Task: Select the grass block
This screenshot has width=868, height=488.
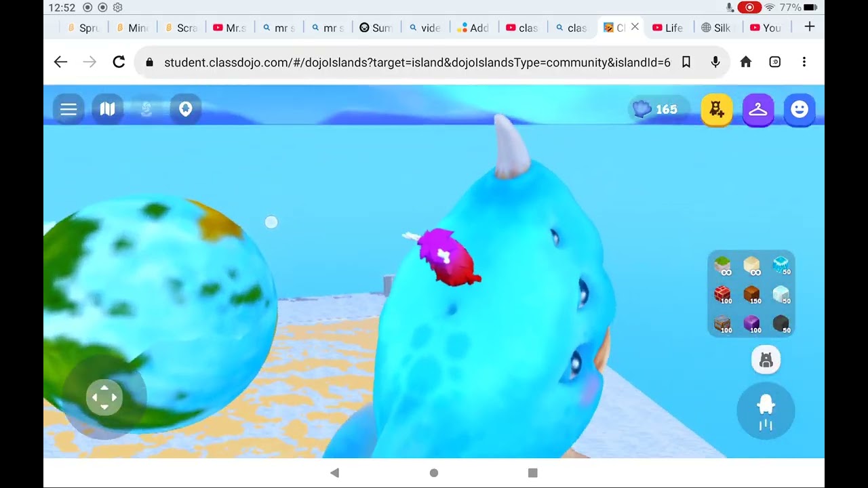Action: [723, 266]
